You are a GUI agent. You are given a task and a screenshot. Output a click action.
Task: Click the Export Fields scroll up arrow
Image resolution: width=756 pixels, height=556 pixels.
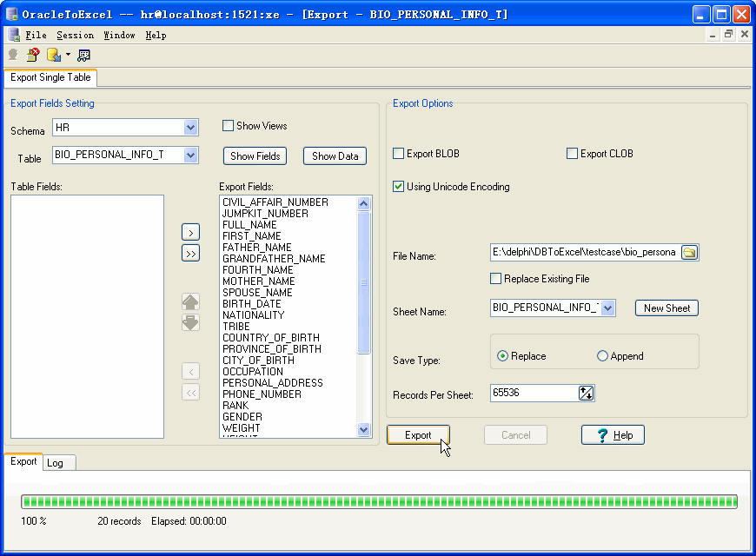364,203
